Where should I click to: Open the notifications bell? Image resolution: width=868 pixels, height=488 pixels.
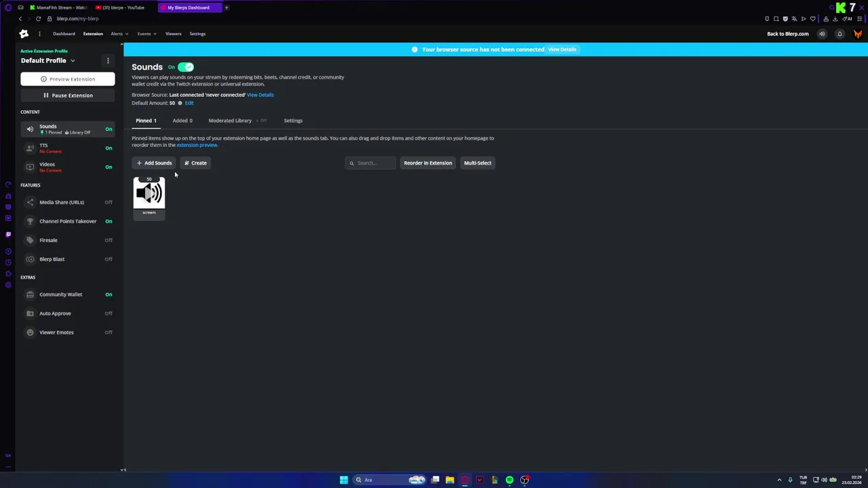[840, 34]
